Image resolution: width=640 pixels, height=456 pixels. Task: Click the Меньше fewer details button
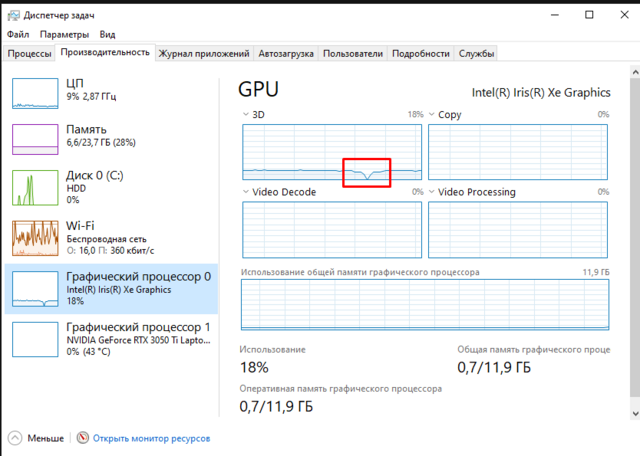tap(45, 438)
